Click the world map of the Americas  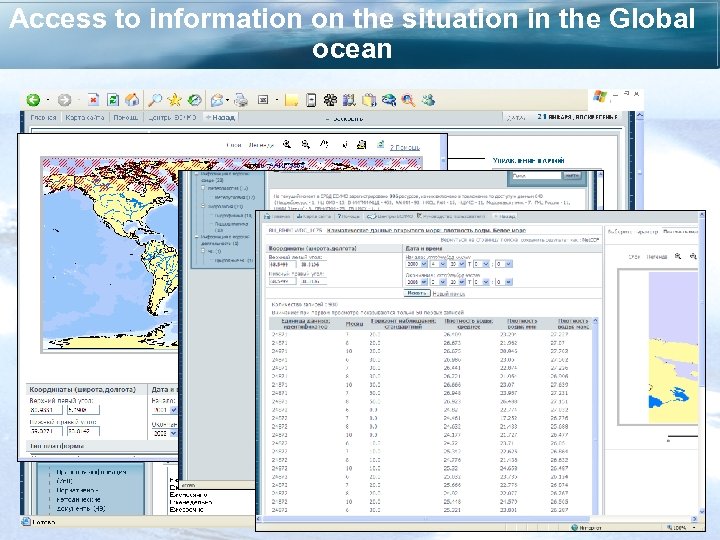(x=110, y=254)
